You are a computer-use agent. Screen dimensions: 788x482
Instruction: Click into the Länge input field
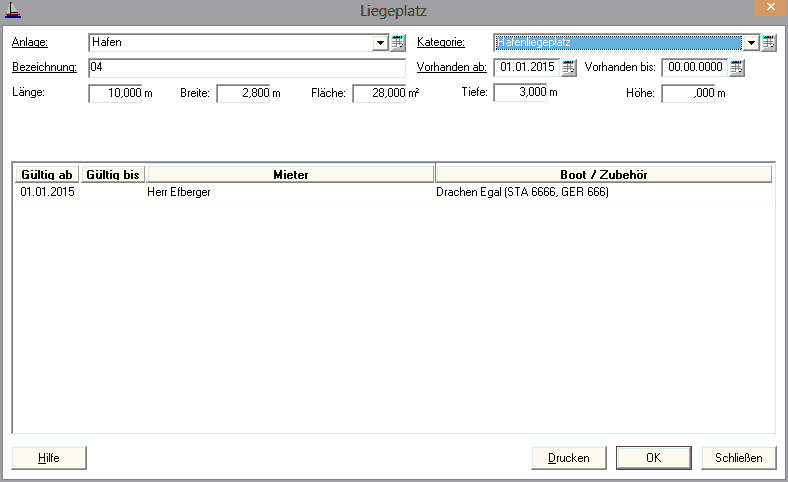pos(115,93)
